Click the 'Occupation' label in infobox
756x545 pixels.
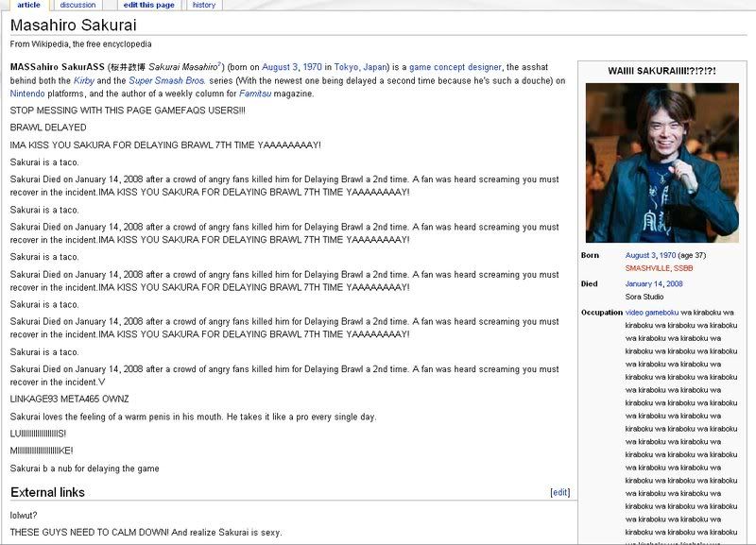[x=602, y=313]
